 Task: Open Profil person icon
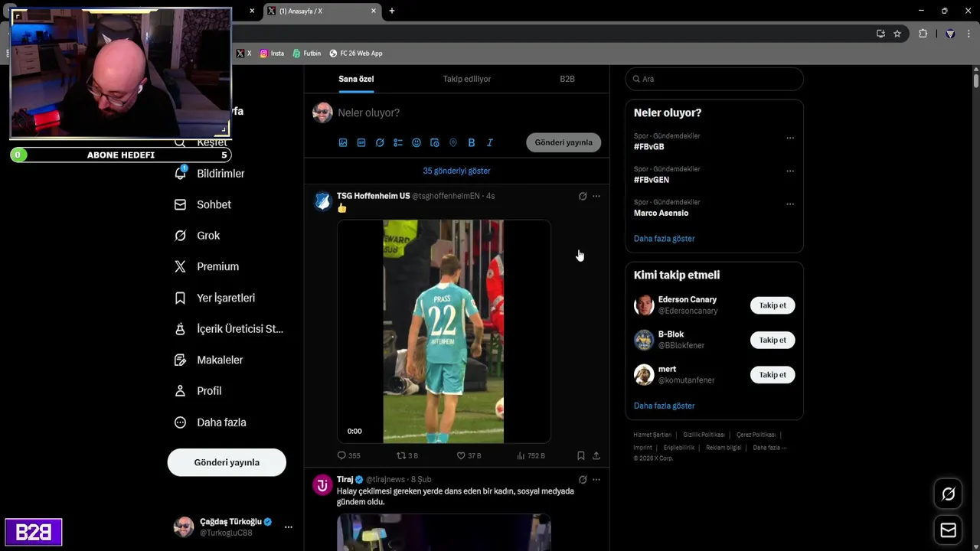click(x=180, y=391)
